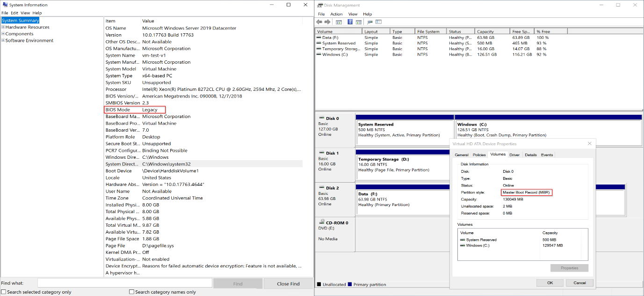This screenshot has width=644, height=296.
Task: Click OK in Virtual HD ATA Device Properties
Action: pyautogui.click(x=550, y=282)
